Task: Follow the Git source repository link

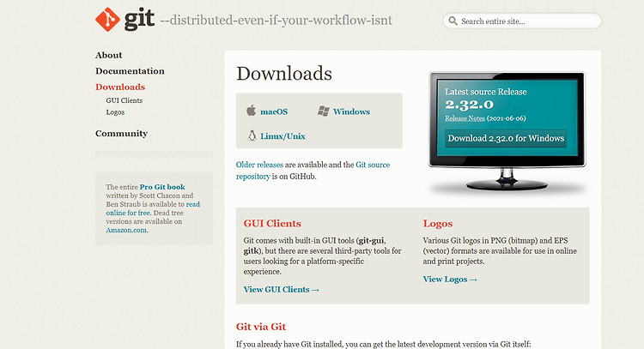Action: (313, 171)
